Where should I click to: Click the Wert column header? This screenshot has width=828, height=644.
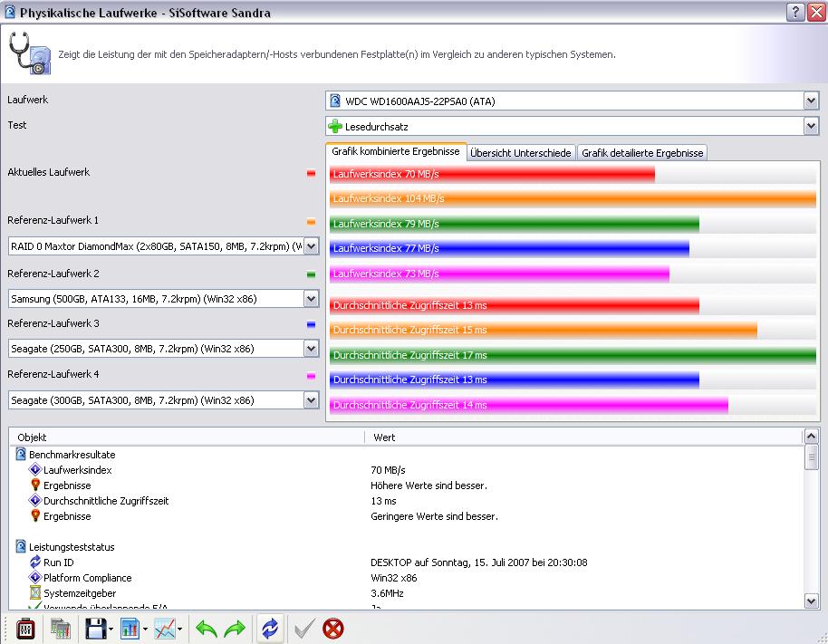pyautogui.click(x=583, y=437)
